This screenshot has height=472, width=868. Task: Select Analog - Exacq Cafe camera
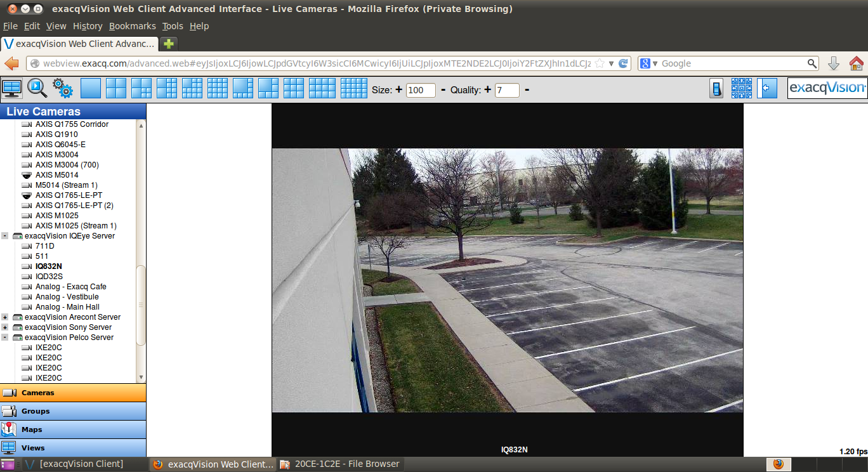point(71,287)
